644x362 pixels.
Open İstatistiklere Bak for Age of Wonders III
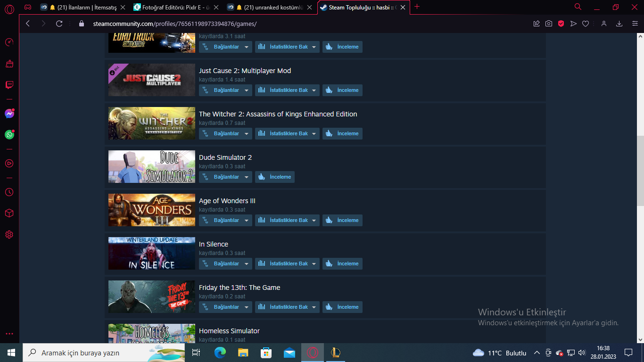click(287, 220)
